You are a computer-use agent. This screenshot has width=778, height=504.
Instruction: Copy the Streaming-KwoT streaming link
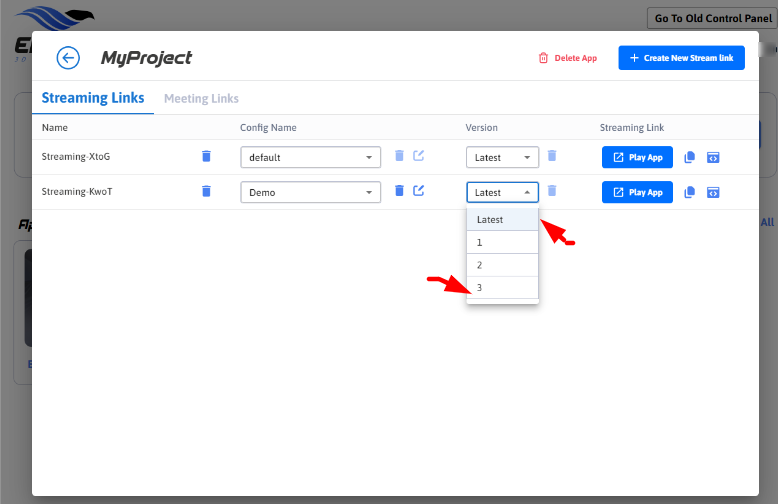(x=690, y=192)
